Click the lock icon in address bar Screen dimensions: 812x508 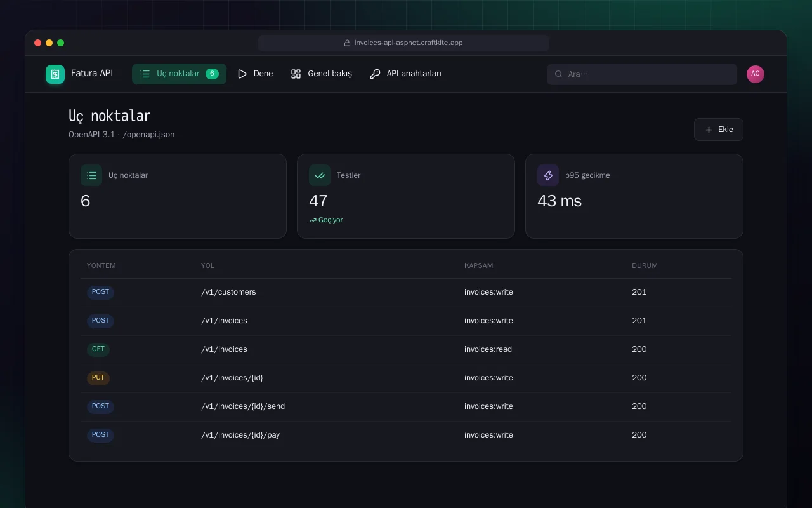(347, 43)
